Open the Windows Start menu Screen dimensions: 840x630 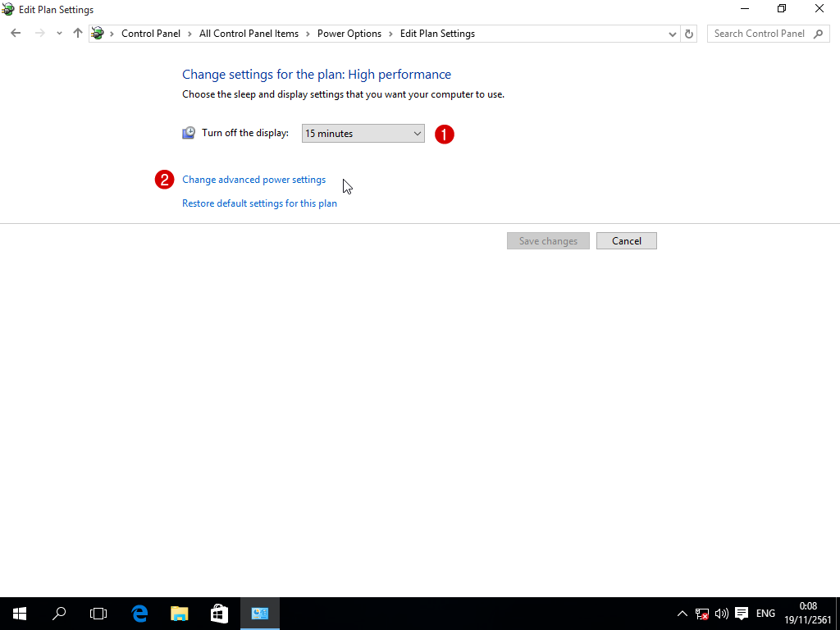click(20, 613)
